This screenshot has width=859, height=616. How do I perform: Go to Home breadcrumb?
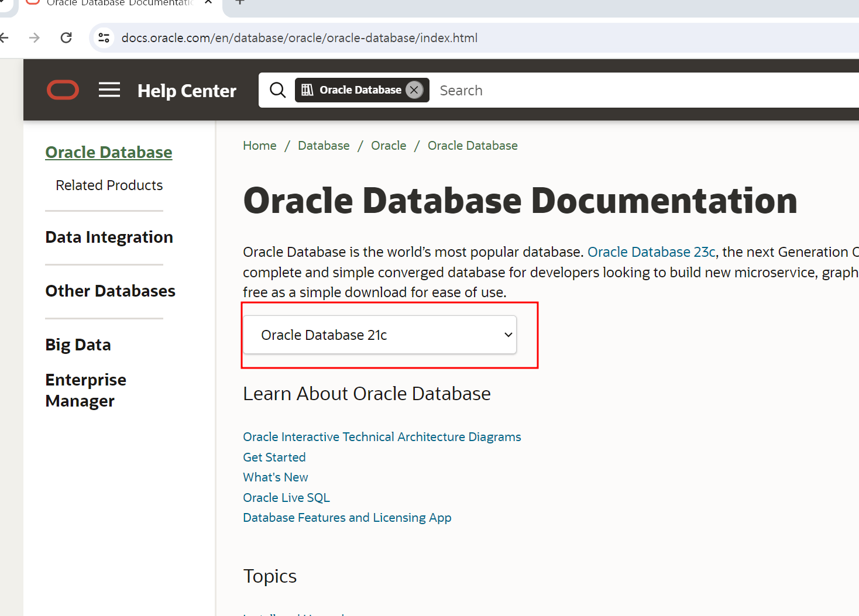[x=260, y=146]
